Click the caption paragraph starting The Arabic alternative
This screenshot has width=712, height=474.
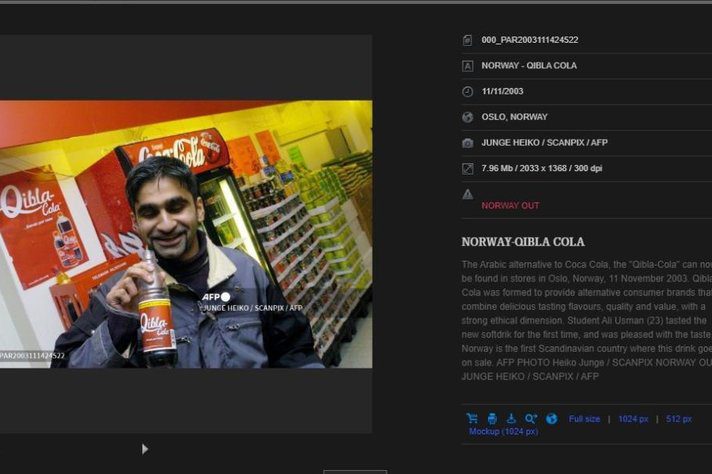(587, 320)
